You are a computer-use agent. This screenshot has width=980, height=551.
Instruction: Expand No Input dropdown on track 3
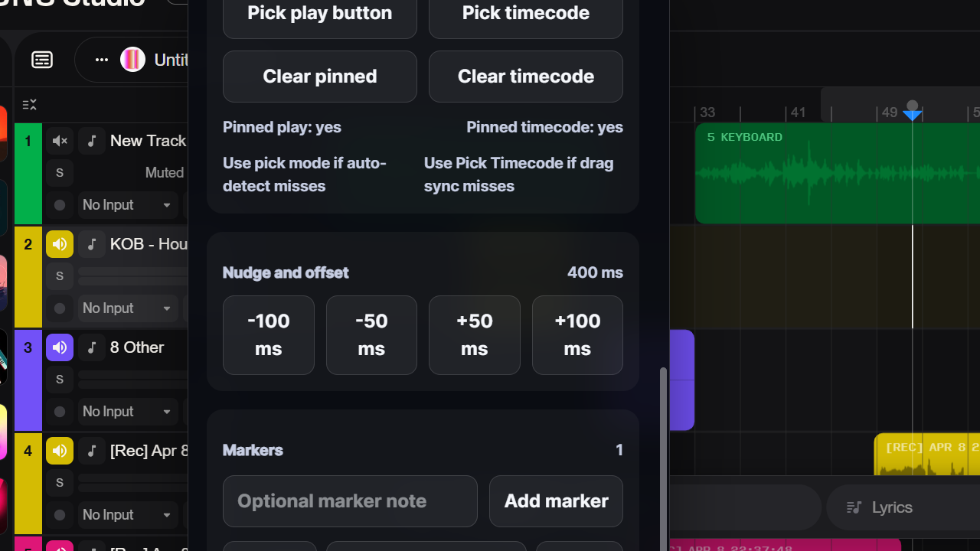pyautogui.click(x=127, y=412)
